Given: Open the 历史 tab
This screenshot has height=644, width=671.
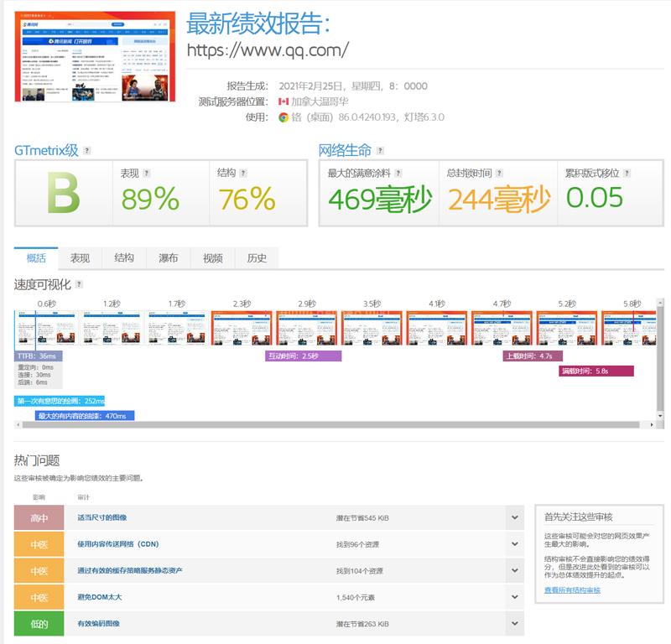Looking at the screenshot, I should pyautogui.click(x=257, y=258).
